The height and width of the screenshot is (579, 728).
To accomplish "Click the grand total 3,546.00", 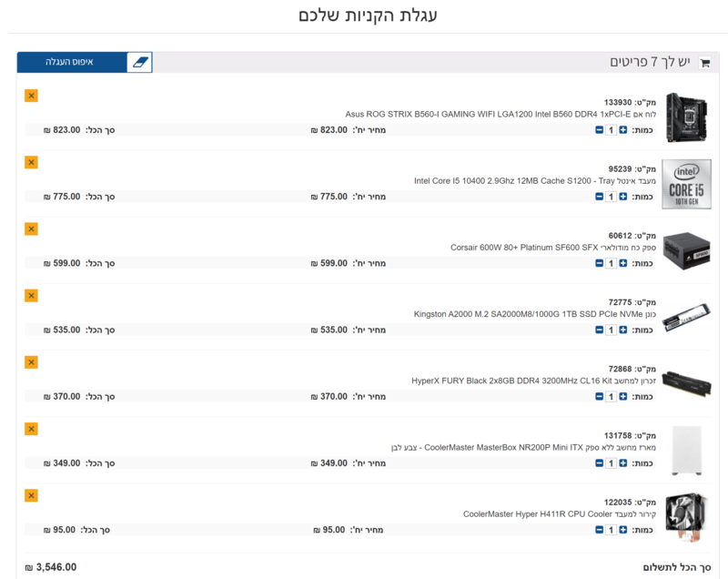I will pos(51,567).
